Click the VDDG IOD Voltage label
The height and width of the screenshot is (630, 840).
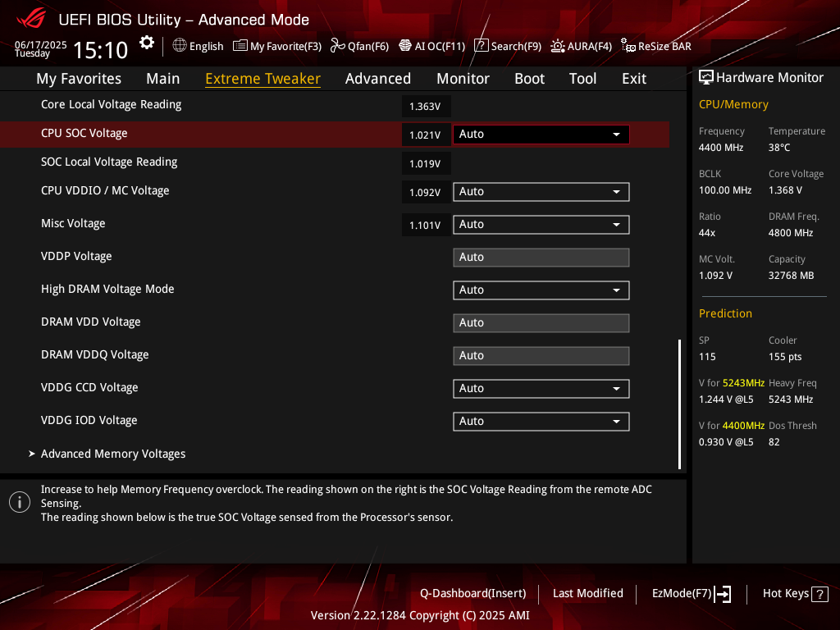pos(89,421)
